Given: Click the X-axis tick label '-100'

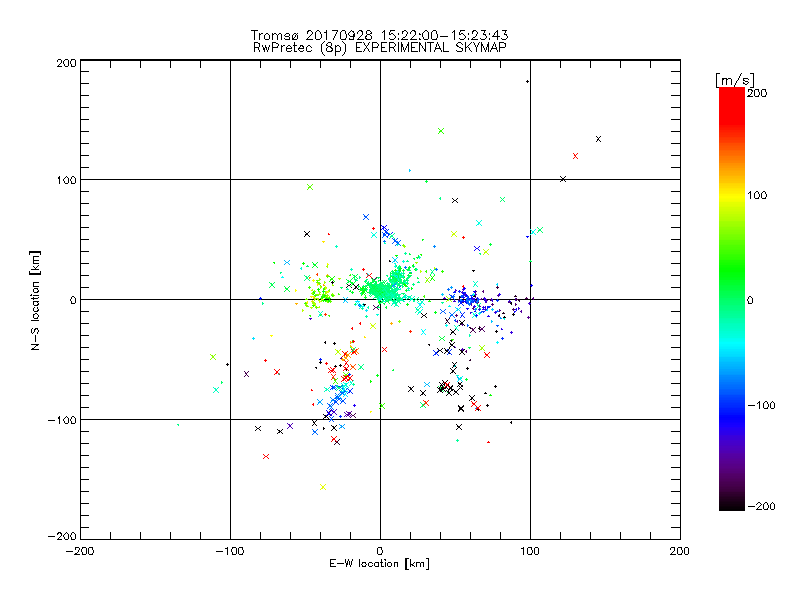Looking at the screenshot, I should 230,551.
